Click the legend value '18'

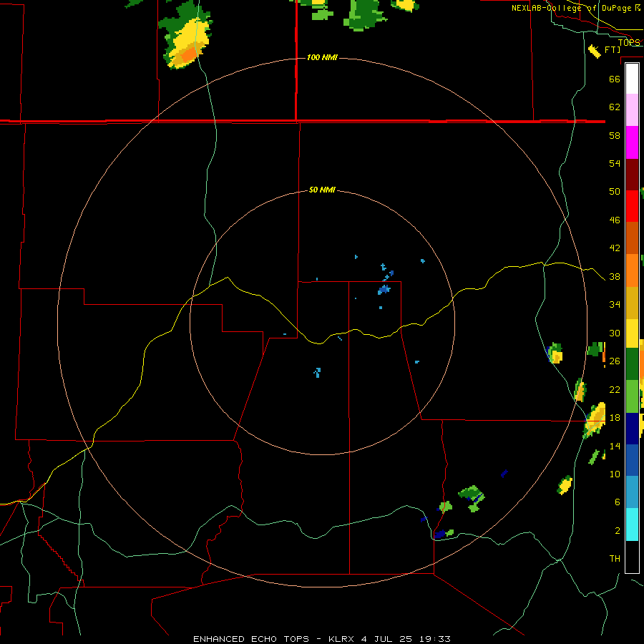(x=615, y=418)
